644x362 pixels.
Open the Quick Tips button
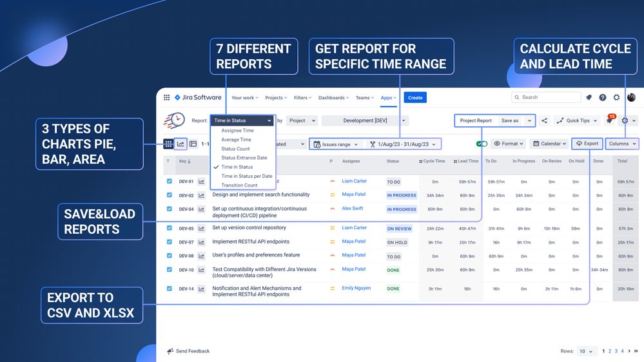pos(577,120)
